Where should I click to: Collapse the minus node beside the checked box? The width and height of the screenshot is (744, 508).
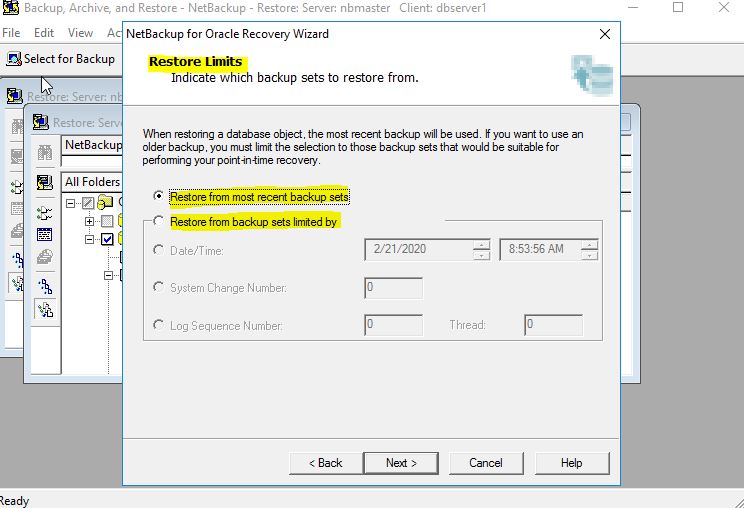point(89,239)
